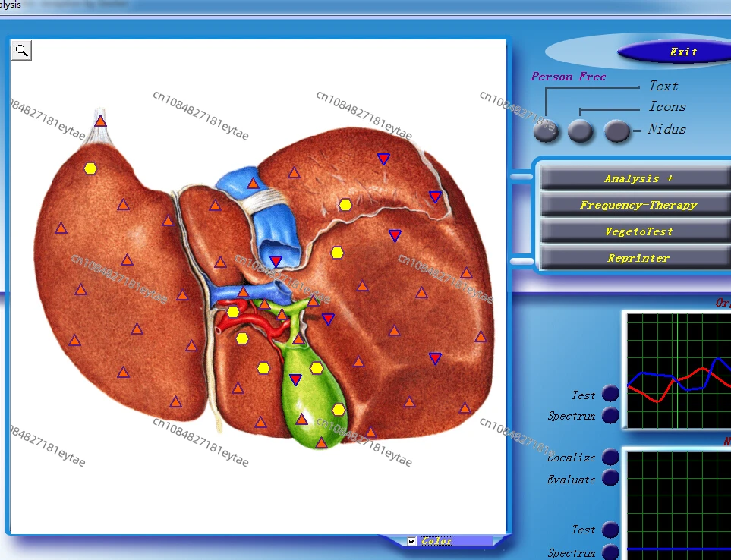
Task: Click the Reprinter button
Action: pos(636,258)
